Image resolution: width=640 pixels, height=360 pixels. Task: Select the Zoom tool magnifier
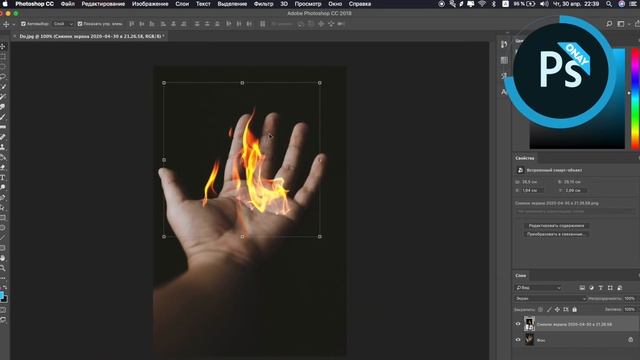3,268
